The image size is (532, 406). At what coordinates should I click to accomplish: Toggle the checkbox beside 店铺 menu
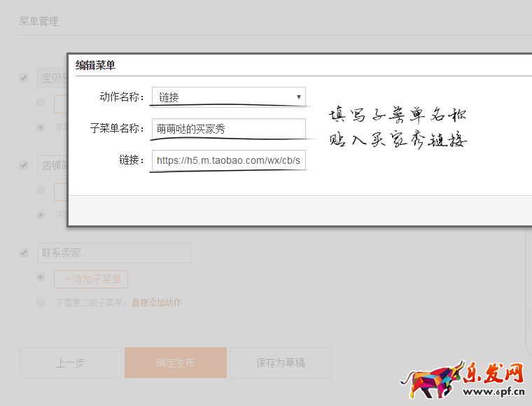[24, 166]
